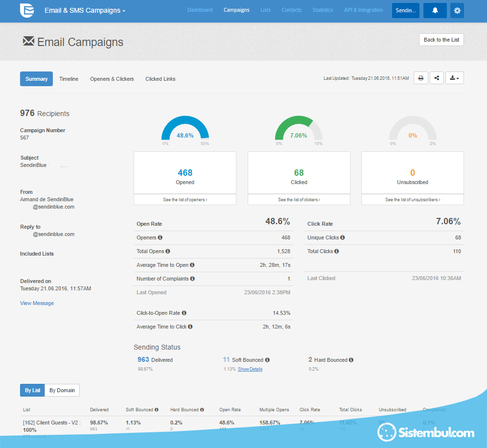487x448 pixels.
Task: See the list of unsubscribers
Action: coord(413,199)
